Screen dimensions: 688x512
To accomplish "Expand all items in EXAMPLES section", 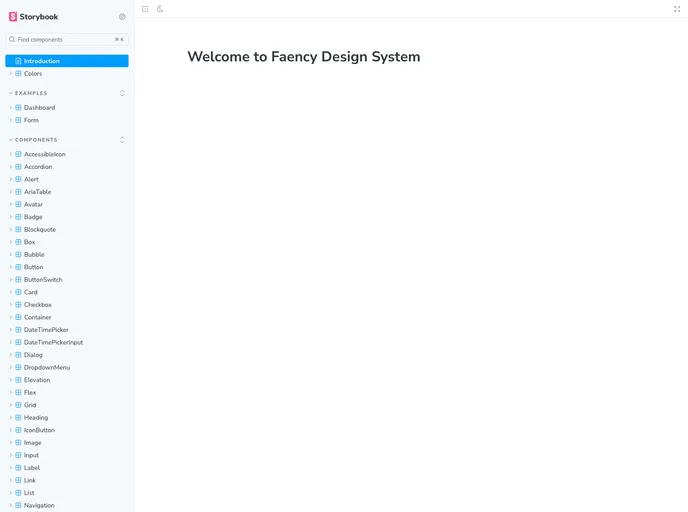I will tap(122, 93).
